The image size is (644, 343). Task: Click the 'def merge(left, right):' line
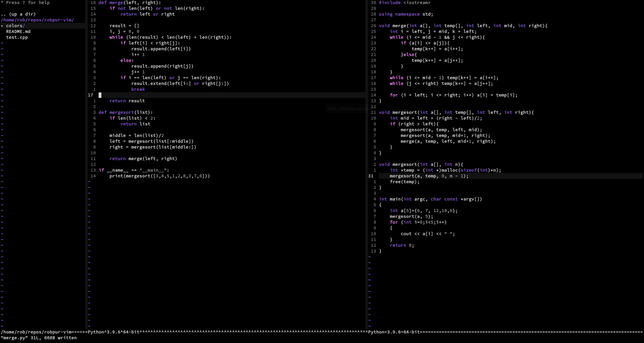pyautogui.click(x=130, y=3)
